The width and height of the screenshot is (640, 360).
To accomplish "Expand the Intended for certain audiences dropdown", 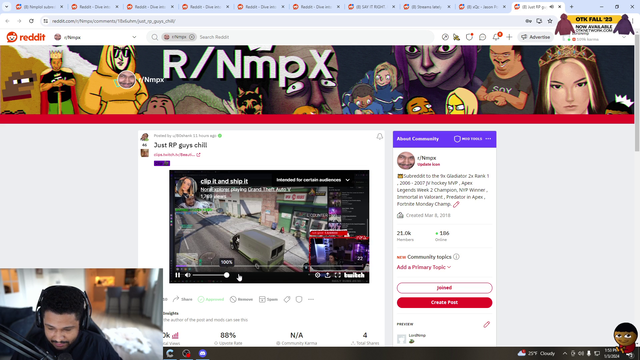I will click(313, 180).
